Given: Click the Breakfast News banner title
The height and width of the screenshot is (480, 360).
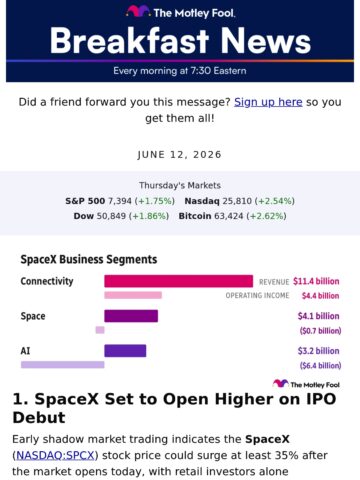Looking at the screenshot, I should (x=180, y=41).
